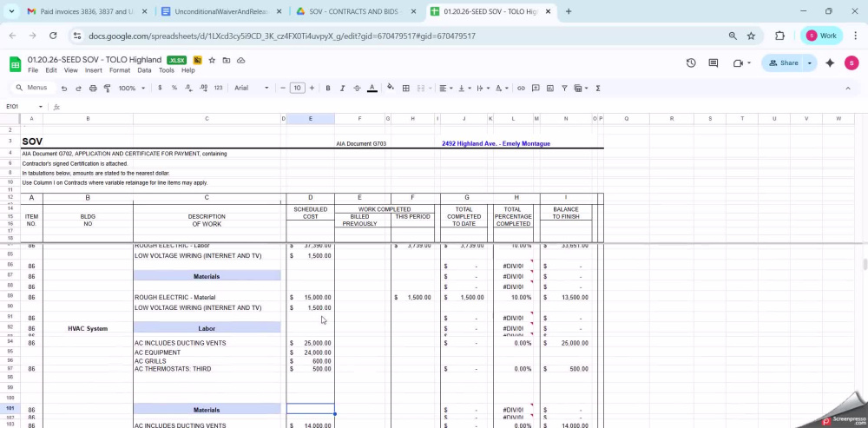The height and width of the screenshot is (428, 868).
Task: Open the Arial font dropdown
Action: pos(252,88)
